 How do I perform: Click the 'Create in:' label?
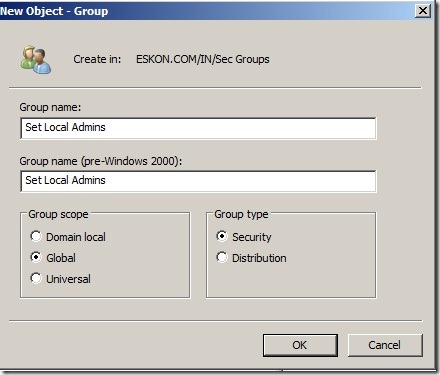[97, 59]
